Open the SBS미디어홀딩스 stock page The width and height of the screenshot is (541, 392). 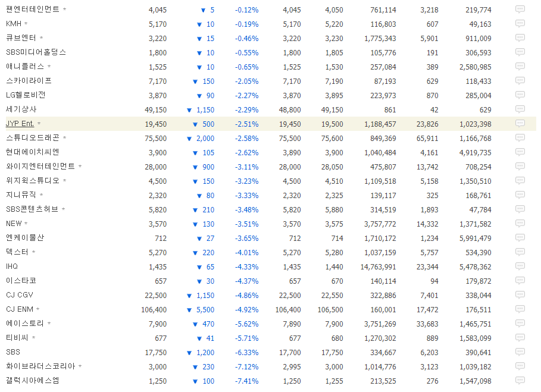click(36, 52)
